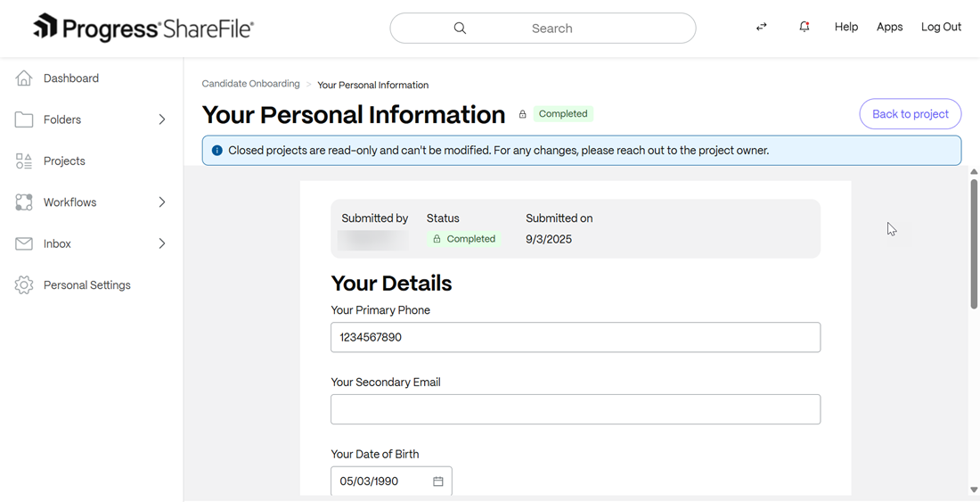This screenshot has width=980, height=502.
Task: Expand the Workflows chevron
Action: (162, 202)
